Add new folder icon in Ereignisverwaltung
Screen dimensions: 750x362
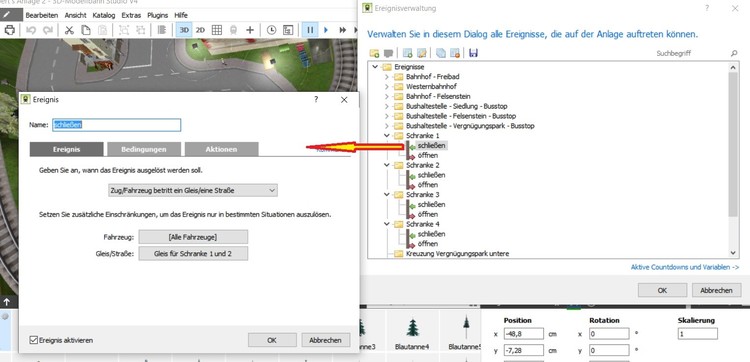(x=375, y=53)
